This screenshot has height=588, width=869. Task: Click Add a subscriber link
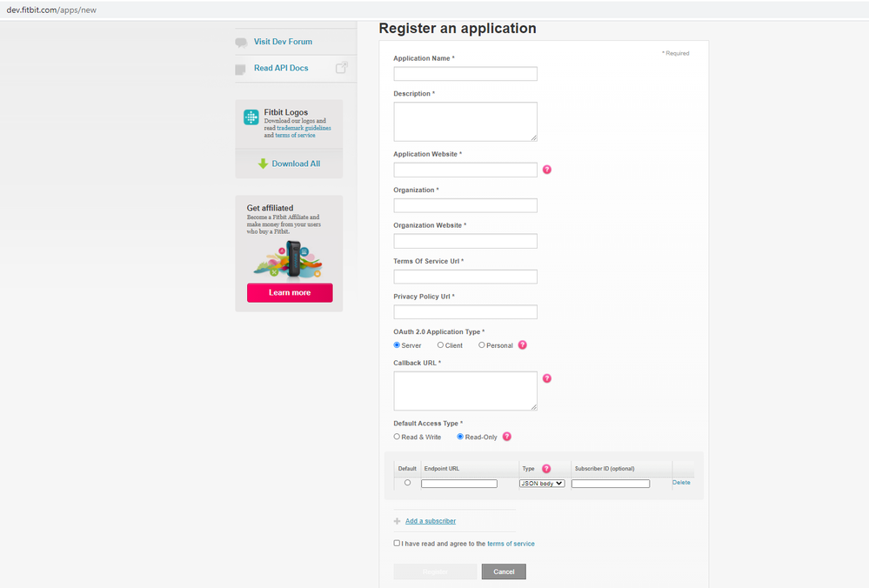431,521
